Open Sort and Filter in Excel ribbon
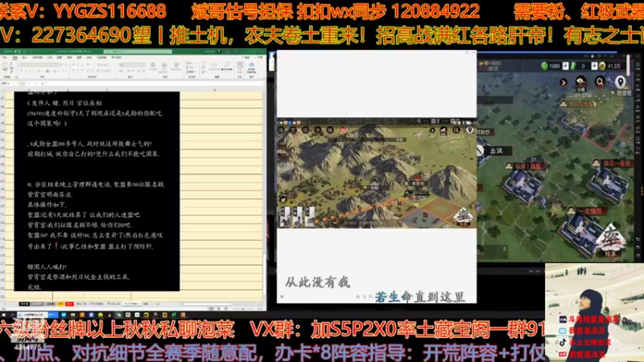 click(x=214, y=67)
